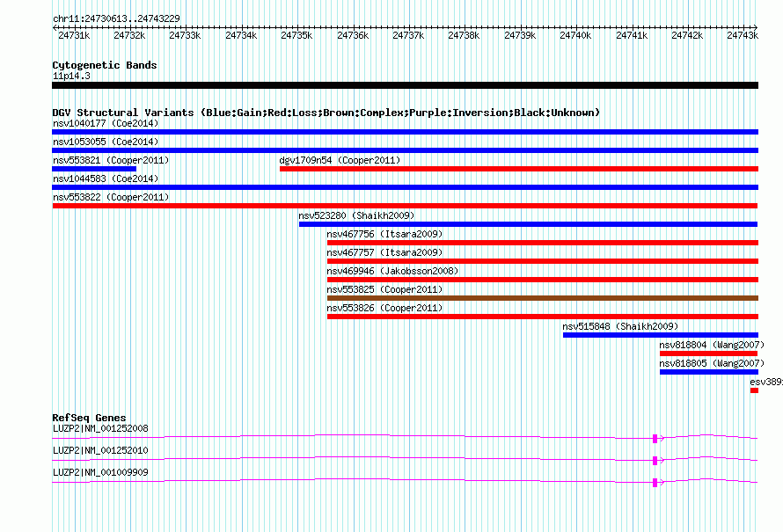This screenshot has width=783, height=532.
Task: Click the brown nsv553825 complex variant bar
Action: coord(543,298)
